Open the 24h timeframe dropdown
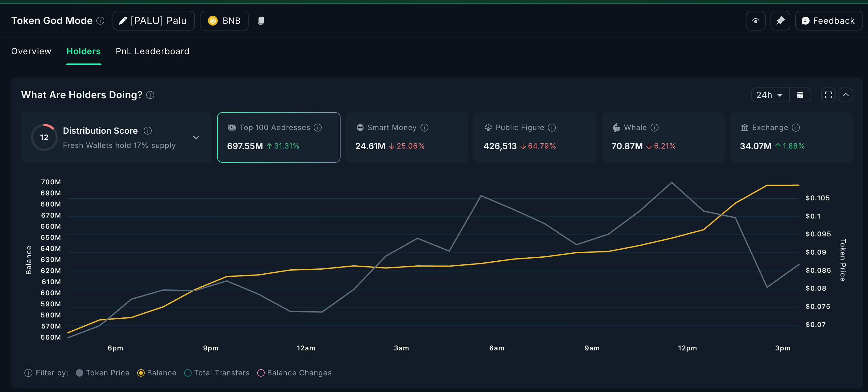This screenshot has width=868, height=392. pyautogui.click(x=770, y=95)
